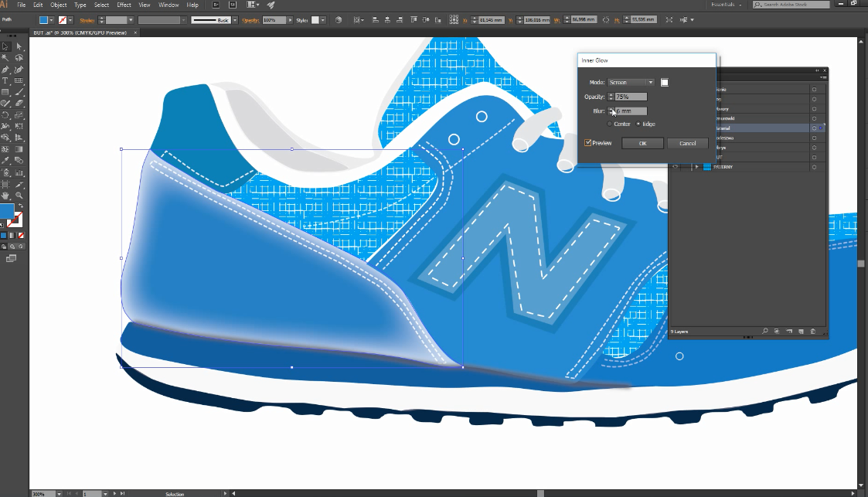Click the orange Stroke link in control bar
Image resolution: width=868 pixels, height=497 pixels.
click(87, 20)
